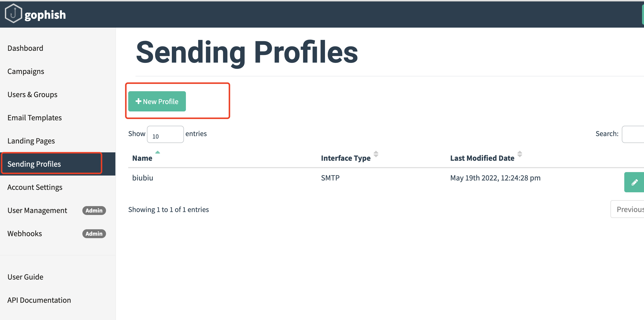Focus the Search input field
The height and width of the screenshot is (320, 644).
633,134
